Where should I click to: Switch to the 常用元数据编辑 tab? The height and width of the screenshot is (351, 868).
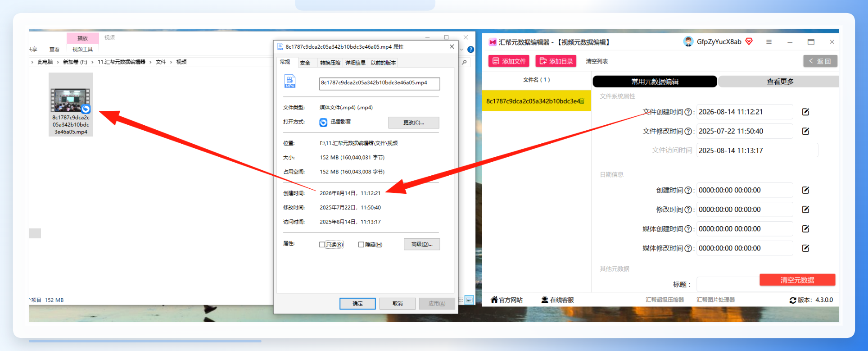pos(655,82)
